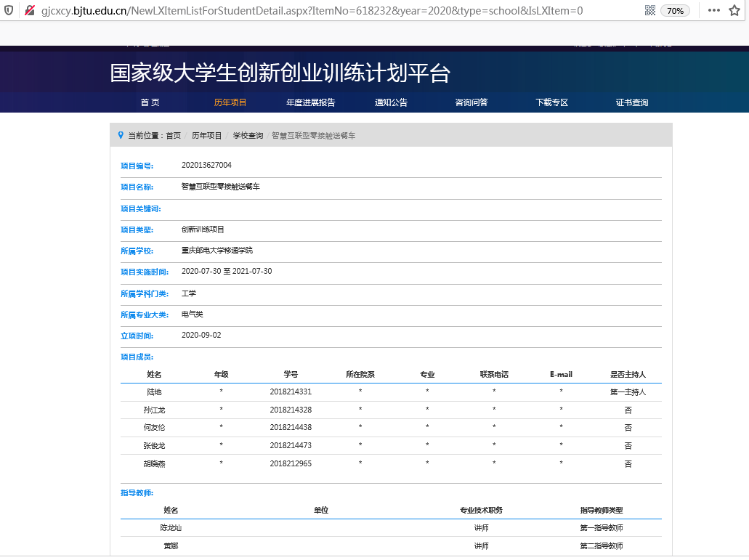Open the page actions three-dots menu
The image size is (749, 560).
pyautogui.click(x=713, y=11)
